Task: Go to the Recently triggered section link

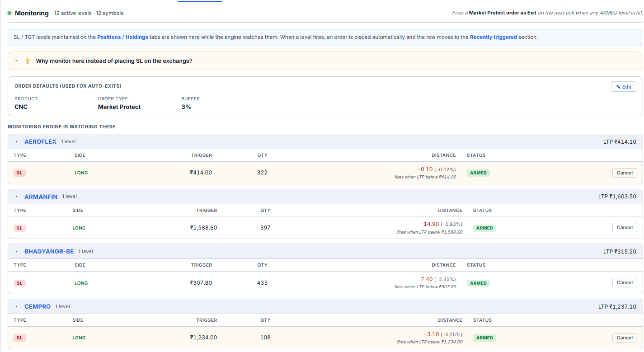Action: (x=494, y=37)
